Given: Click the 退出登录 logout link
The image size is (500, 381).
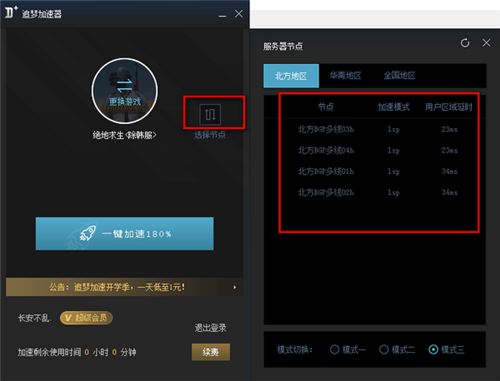Looking at the screenshot, I should coord(210,328).
